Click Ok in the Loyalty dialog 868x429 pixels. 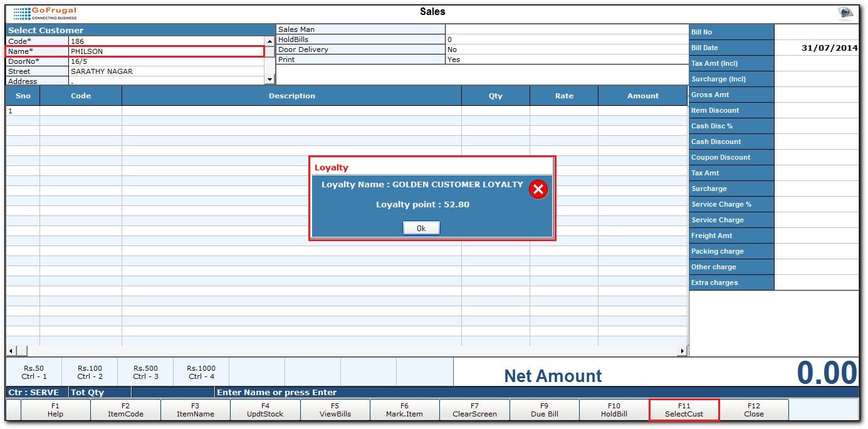[421, 229]
